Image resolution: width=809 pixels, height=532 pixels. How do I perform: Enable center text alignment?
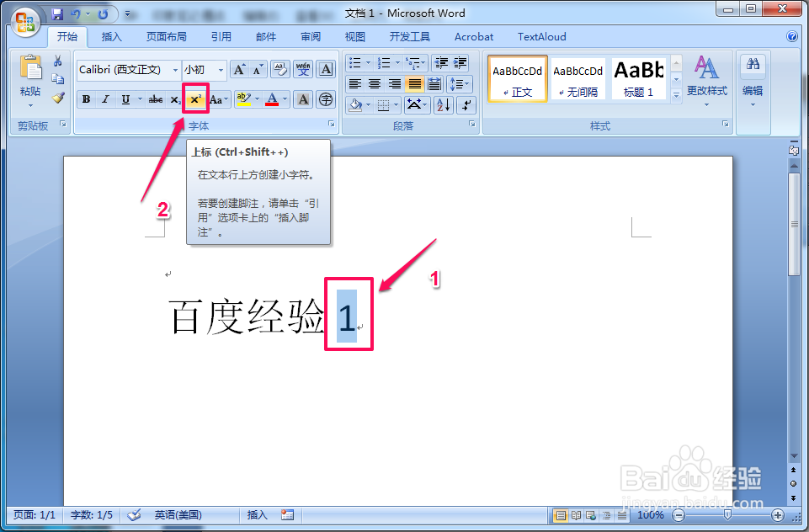tap(375, 83)
